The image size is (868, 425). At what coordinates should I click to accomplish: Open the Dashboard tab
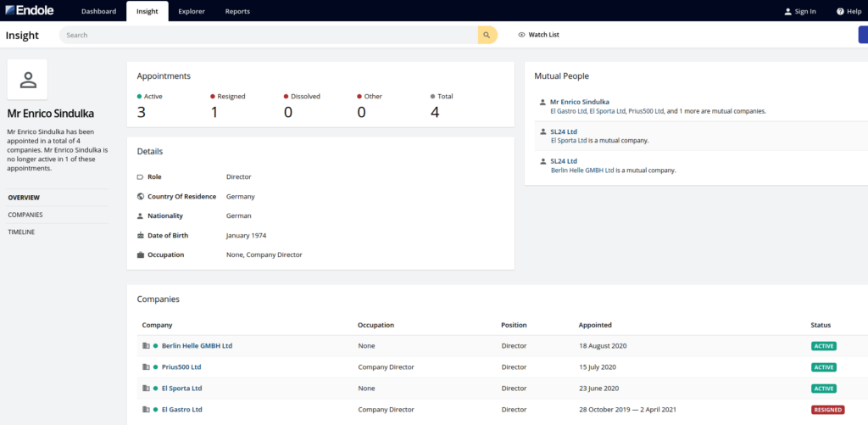99,11
